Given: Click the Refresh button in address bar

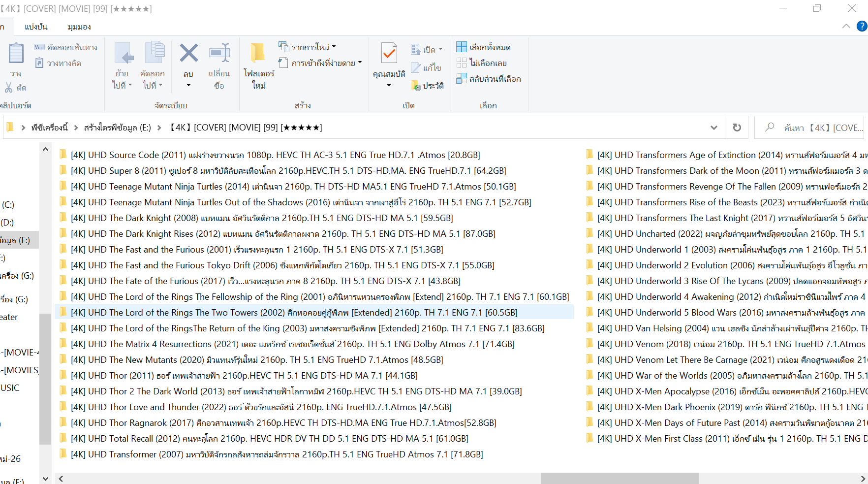Looking at the screenshot, I should (x=737, y=128).
